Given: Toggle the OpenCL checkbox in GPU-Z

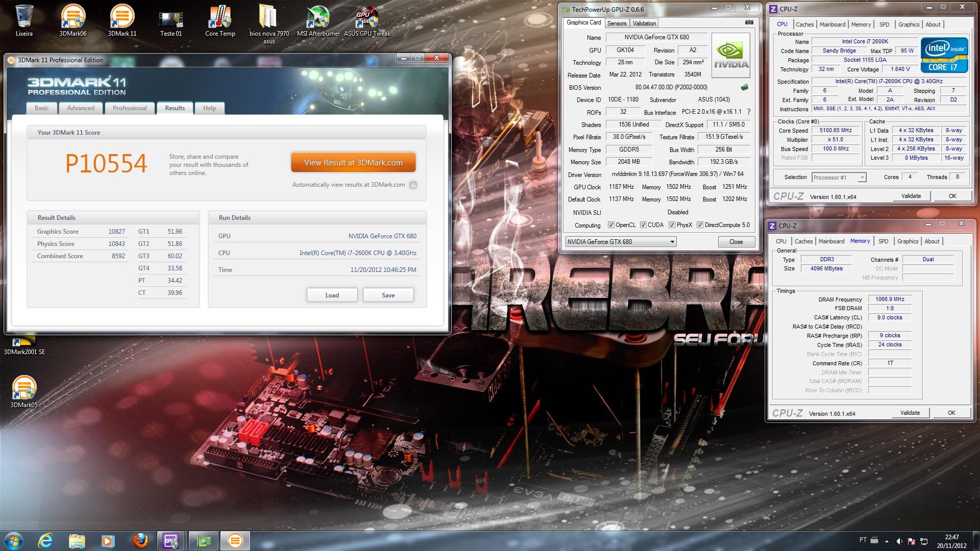Looking at the screenshot, I should tap(611, 225).
